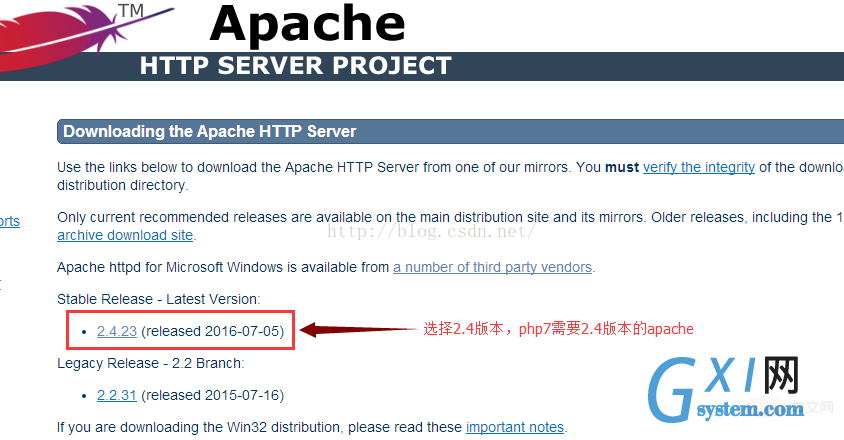Click 'Legacy Release - 2.2 Branch:' text
The width and height of the screenshot is (844, 440).
[151, 363]
